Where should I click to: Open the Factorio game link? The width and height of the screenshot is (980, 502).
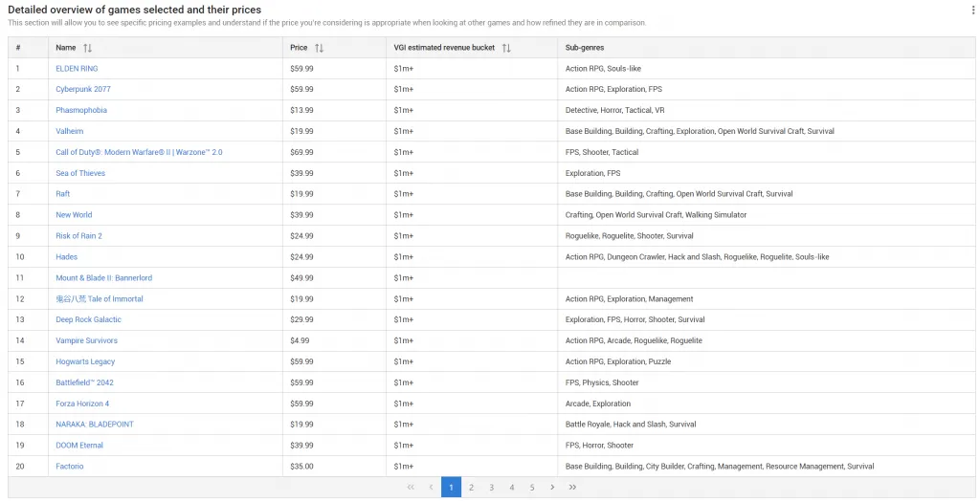coord(69,467)
